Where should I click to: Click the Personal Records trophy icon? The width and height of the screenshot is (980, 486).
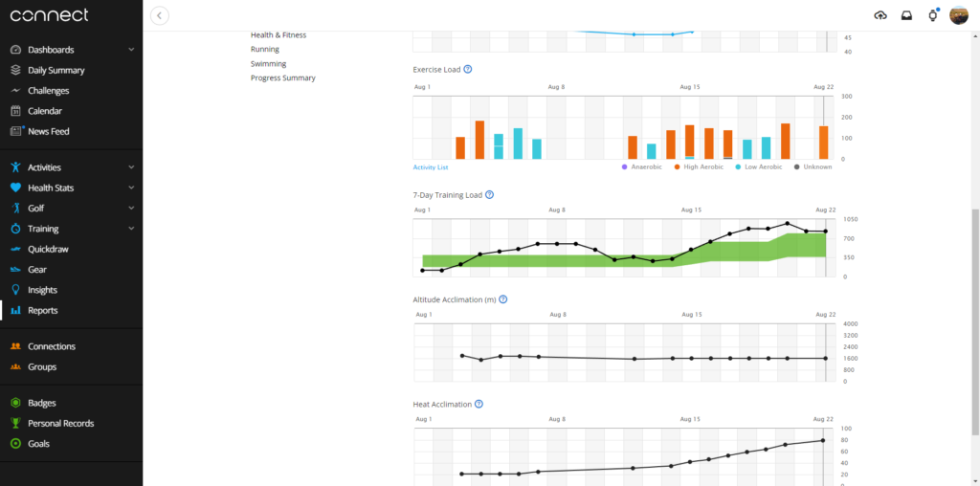click(x=16, y=424)
